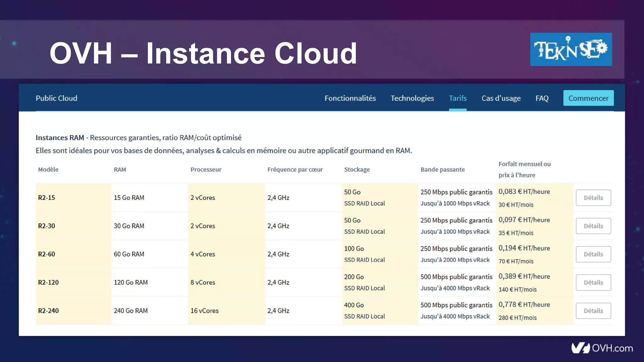Click the Teknseo logo
The image size is (644, 362).
pos(571,49)
